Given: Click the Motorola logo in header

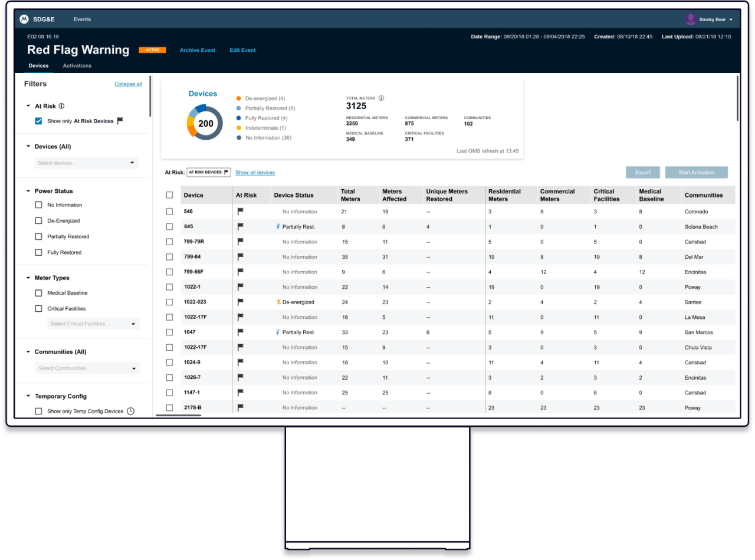Looking at the screenshot, I should click(24, 19).
